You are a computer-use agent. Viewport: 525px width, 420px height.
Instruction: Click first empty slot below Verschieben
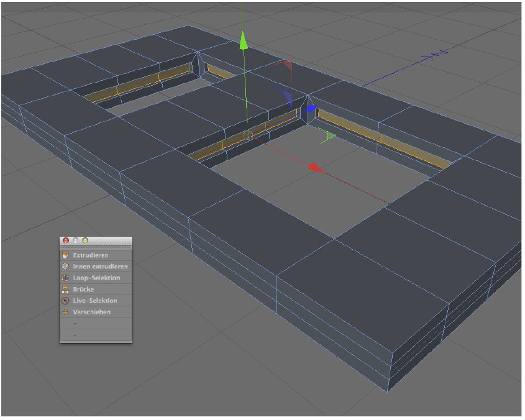click(x=96, y=324)
